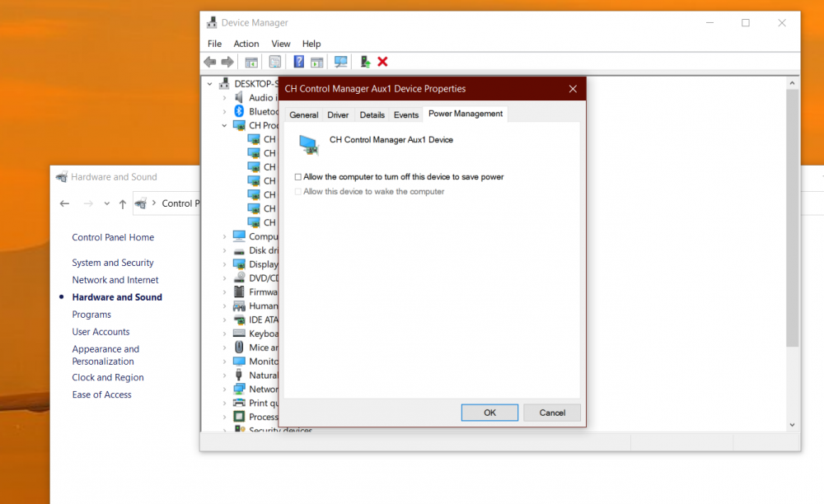Open recent locations dropdown in Hardware and Sound
Viewport: 824px width, 504px height.
[x=106, y=203]
